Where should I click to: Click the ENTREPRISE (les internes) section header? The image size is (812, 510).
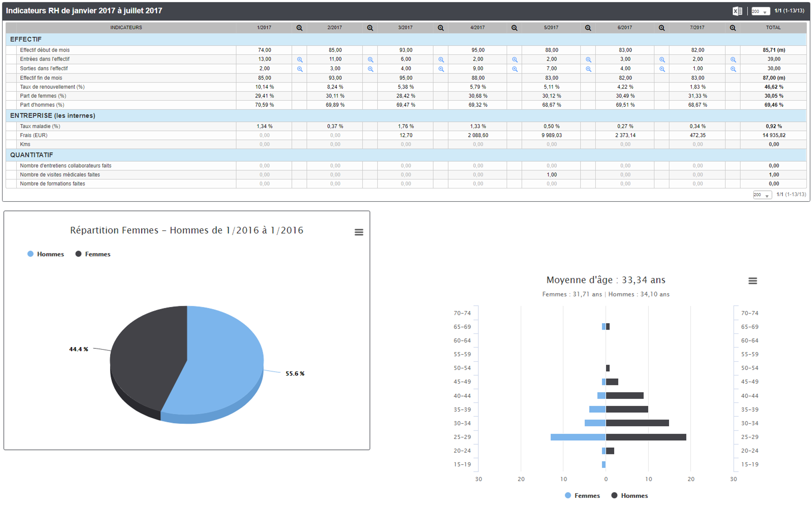(406, 116)
